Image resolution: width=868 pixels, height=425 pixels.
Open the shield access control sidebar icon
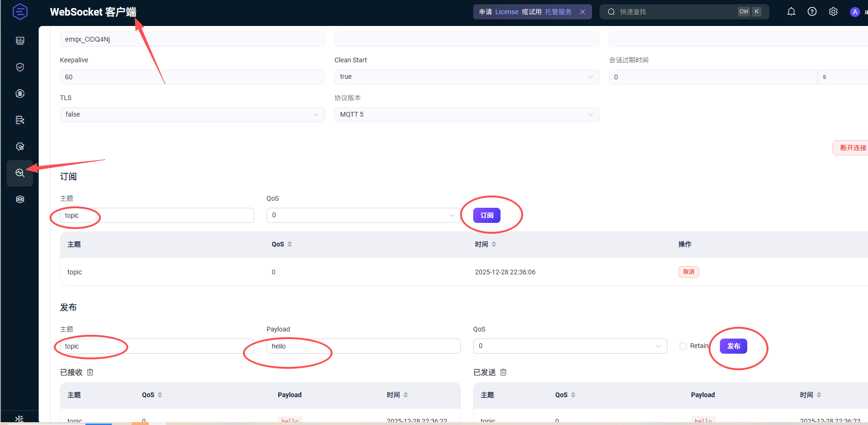pyautogui.click(x=20, y=67)
